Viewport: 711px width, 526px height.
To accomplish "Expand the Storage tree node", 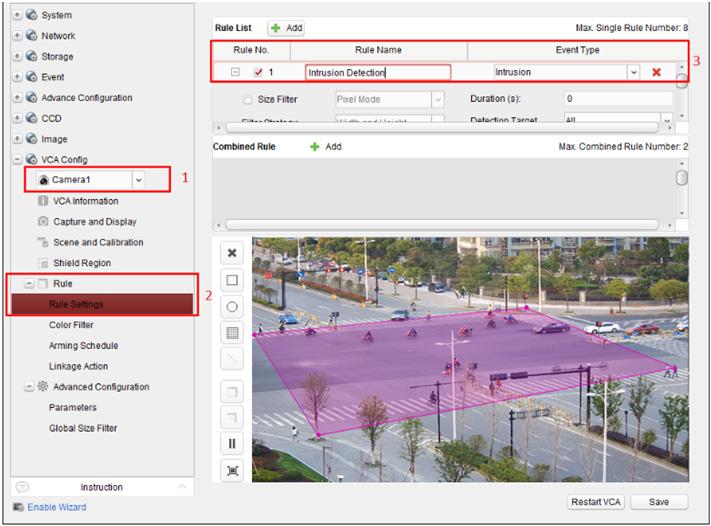I will pos(17,56).
